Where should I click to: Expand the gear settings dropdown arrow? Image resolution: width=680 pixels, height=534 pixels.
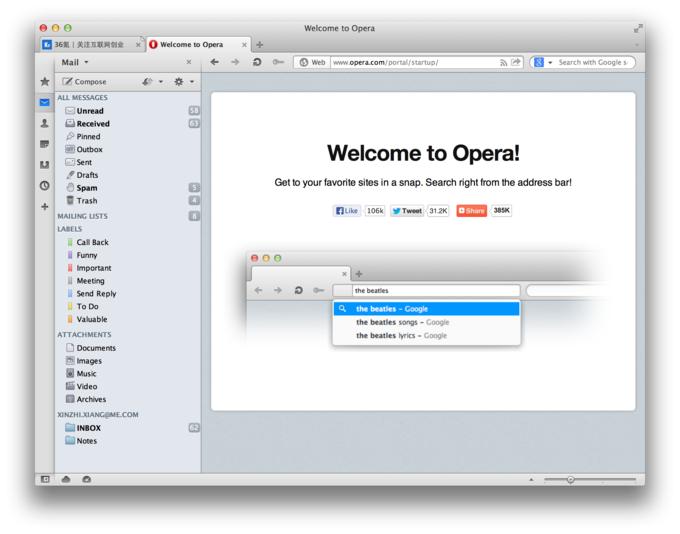click(x=192, y=82)
